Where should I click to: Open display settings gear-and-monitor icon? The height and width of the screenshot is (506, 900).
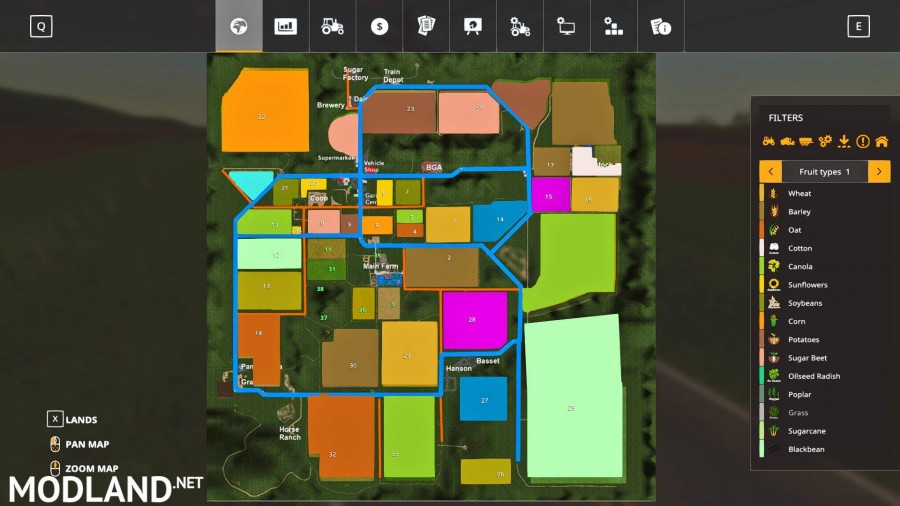pyautogui.click(x=567, y=26)
